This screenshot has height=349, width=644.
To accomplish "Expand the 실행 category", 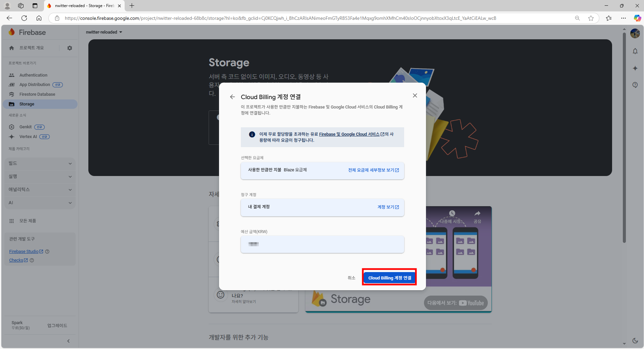I will [x=40, y=176].
